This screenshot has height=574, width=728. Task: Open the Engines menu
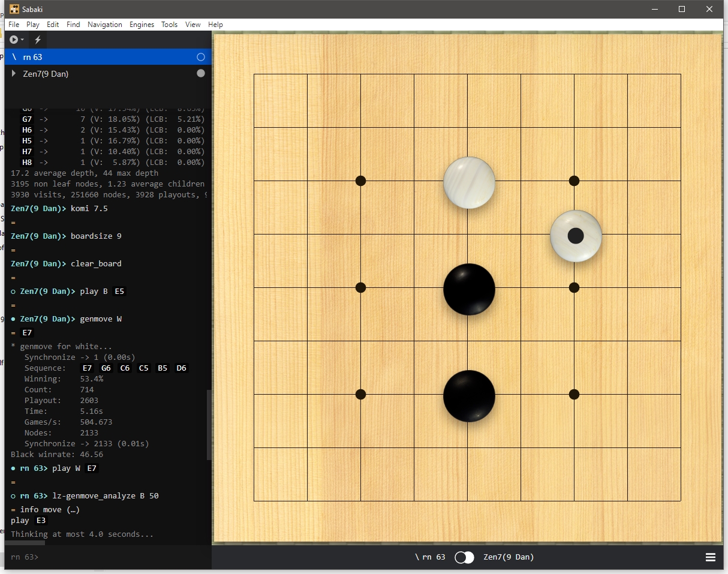pos(142,25)
